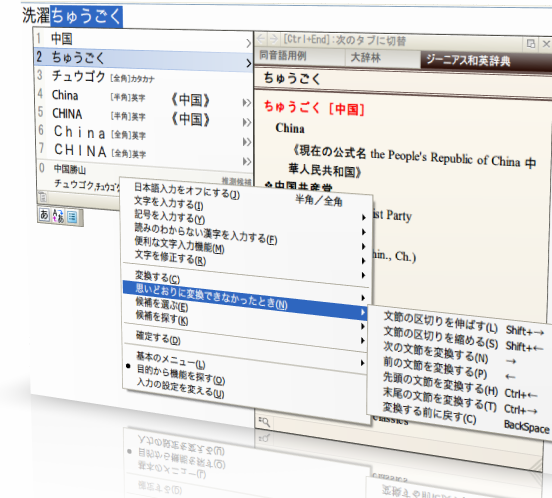Click the China translation in dictionary entry
This screenshot has height=498, width=552.
pyautogui.click(x=290, y=128)
